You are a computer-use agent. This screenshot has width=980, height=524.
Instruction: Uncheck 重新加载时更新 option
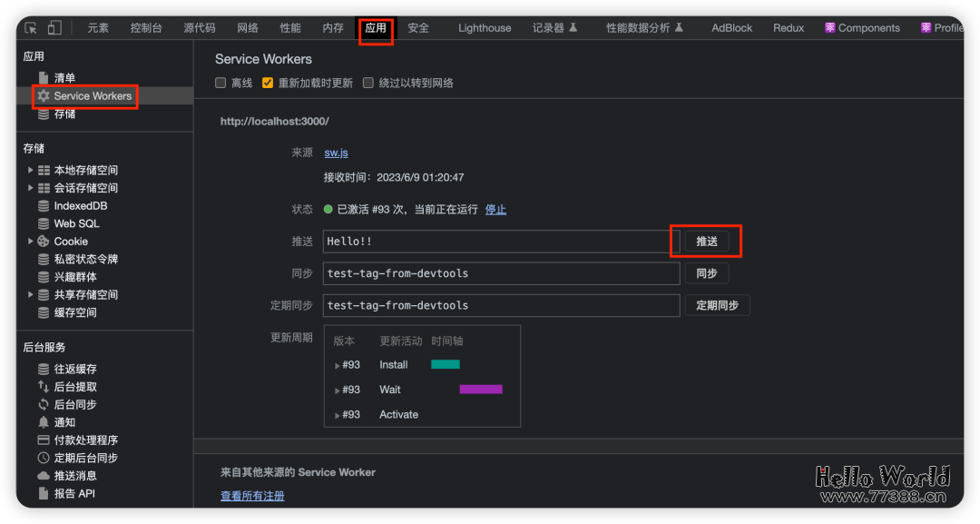[x=267, y=82]
